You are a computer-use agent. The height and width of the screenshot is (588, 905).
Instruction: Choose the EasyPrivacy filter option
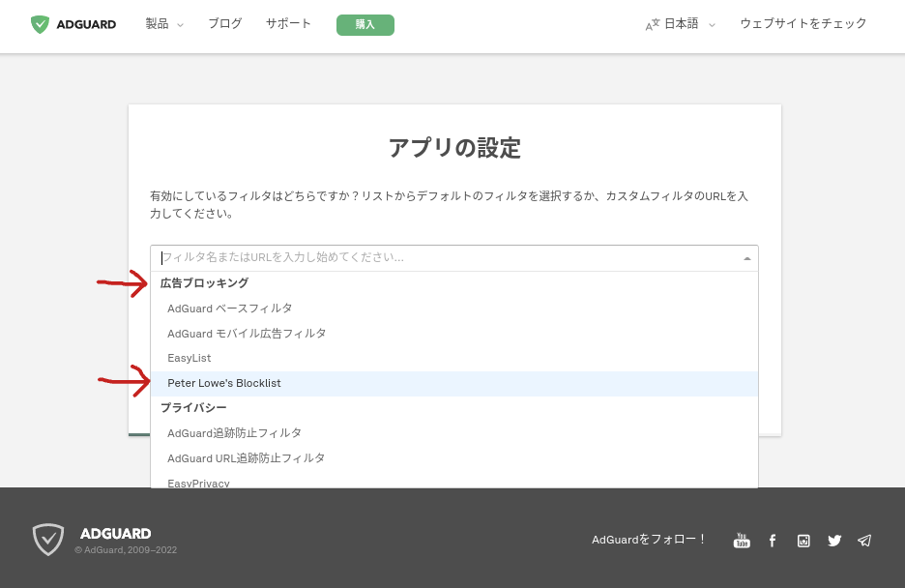click(454, 482)
